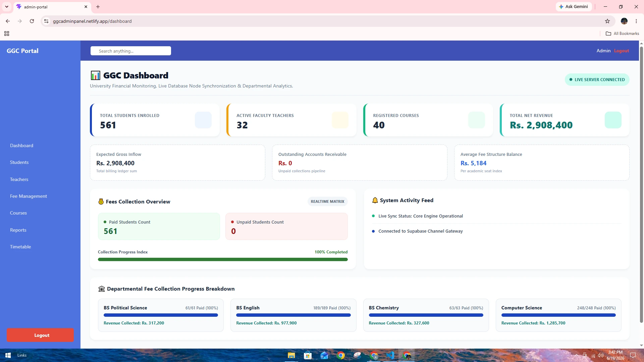Open Visual Studio Code from the taskbar
Screen dimensions: 644x362
390,355
